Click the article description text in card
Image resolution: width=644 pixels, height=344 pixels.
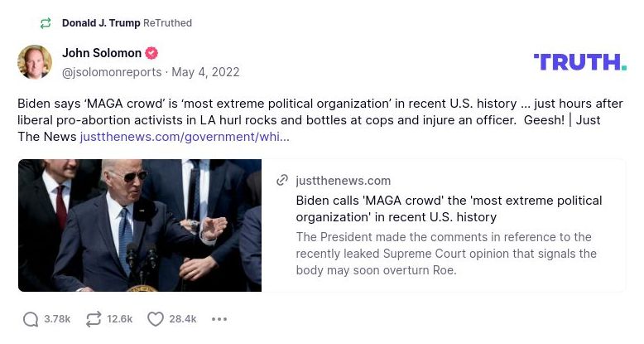[445, 254]
